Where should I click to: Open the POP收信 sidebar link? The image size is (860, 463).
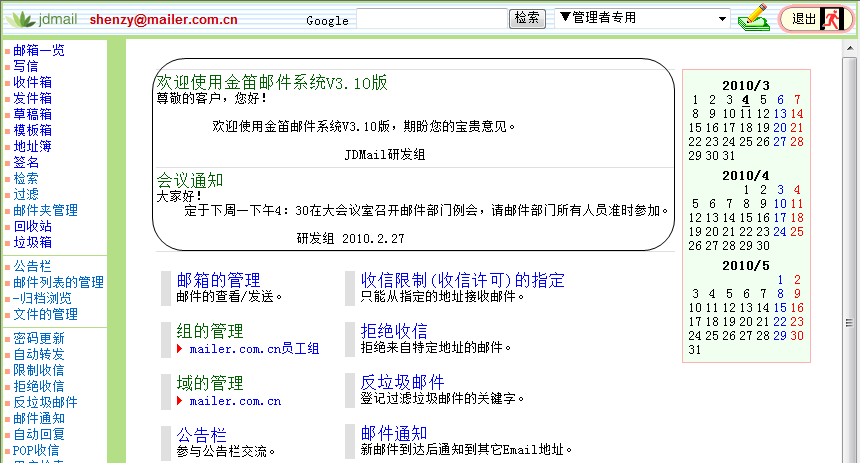pyautogui.click(x=36, y=450)
